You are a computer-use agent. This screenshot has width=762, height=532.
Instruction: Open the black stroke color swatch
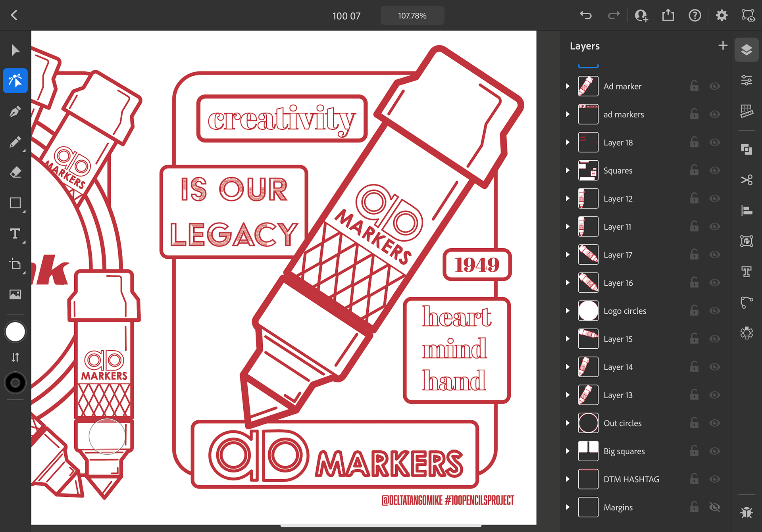pos(15,383)
